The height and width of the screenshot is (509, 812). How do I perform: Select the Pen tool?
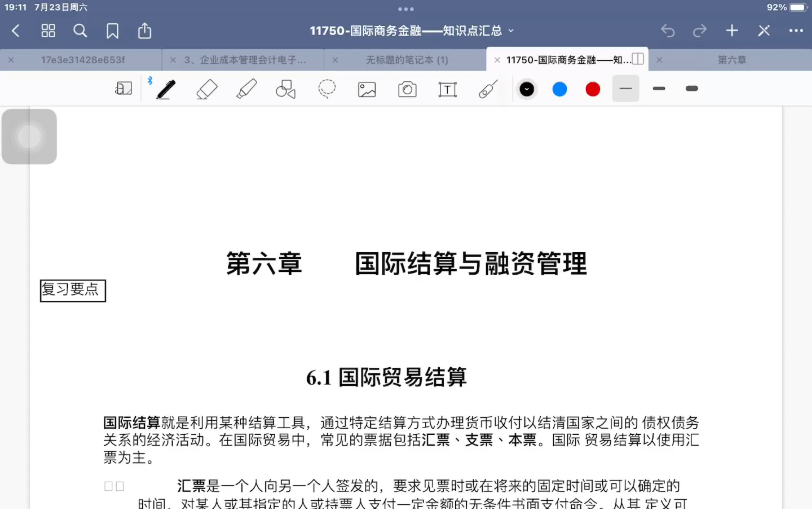click(x=166, y=89)
